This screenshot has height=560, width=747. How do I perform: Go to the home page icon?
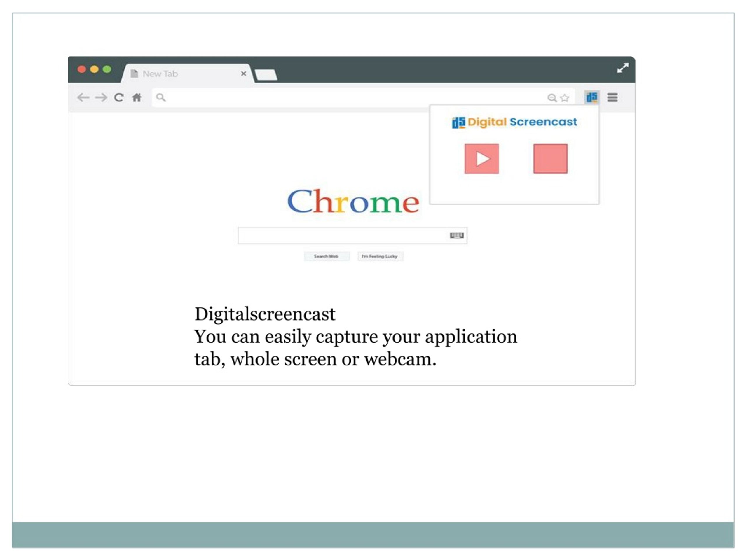pyautogui.click(x=137, y=98)
